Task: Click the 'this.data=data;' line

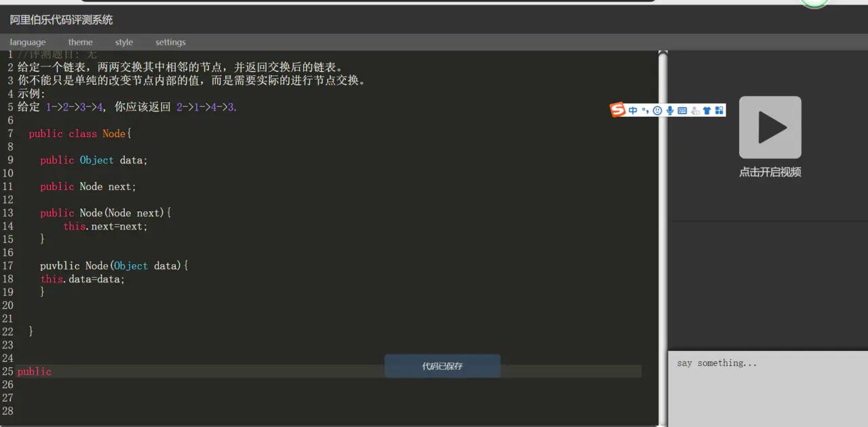Action: pyautogui.click(x=83, y=279)
